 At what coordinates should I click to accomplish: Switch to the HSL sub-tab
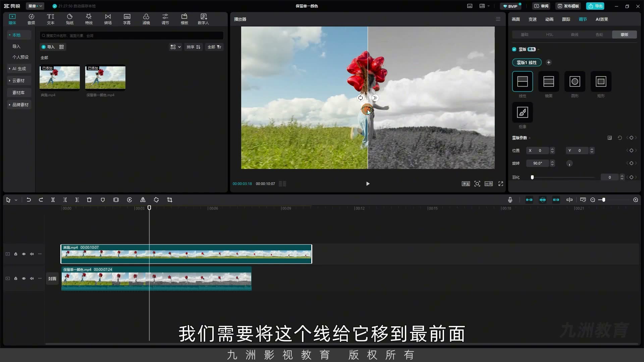point(549,35)
